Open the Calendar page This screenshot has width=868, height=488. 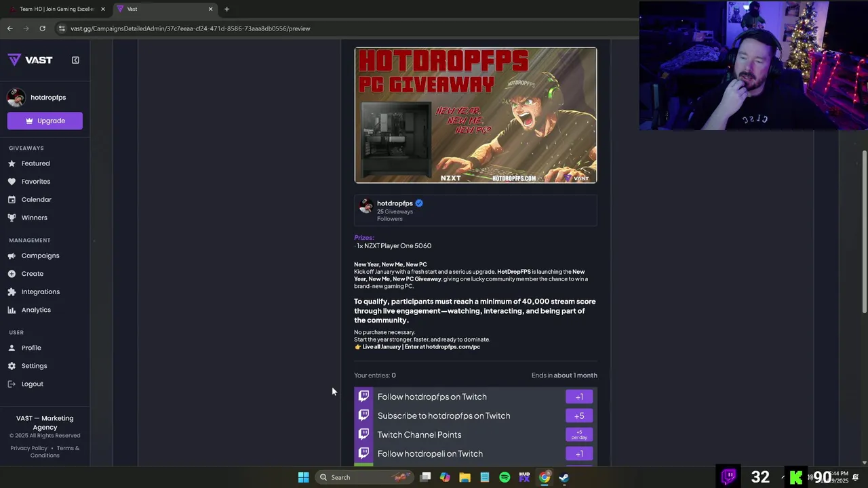[37, 200]
